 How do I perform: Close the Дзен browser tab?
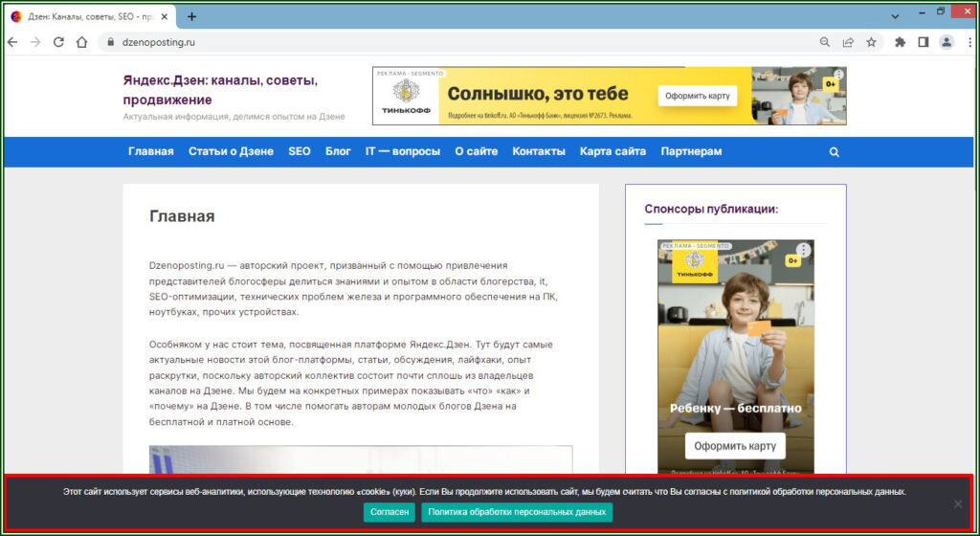click(x=165, y=17)
